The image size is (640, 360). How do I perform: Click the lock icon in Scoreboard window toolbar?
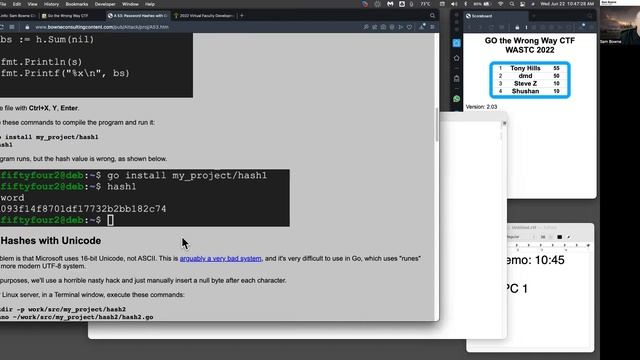click(517, 27)
